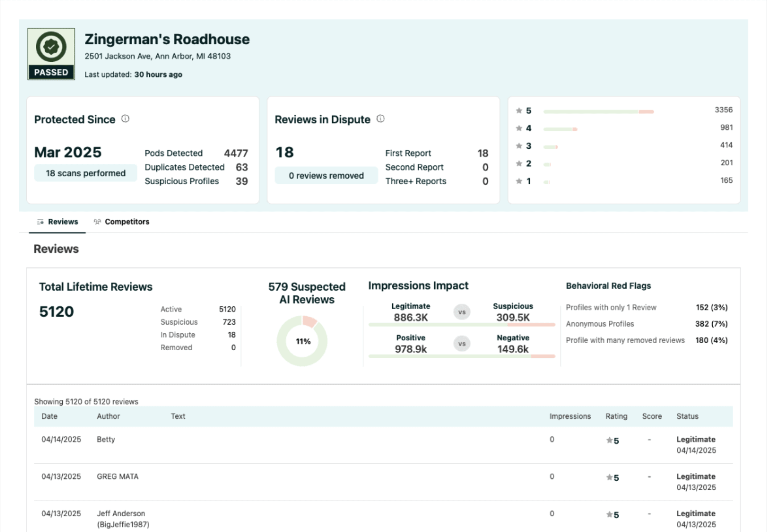
Task: Click the 0 reviews removed badge
Action: click(x=326, y=176)
